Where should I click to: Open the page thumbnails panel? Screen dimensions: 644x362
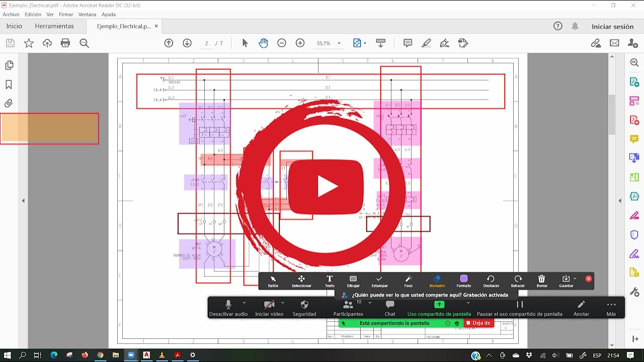tap(9, 65)
